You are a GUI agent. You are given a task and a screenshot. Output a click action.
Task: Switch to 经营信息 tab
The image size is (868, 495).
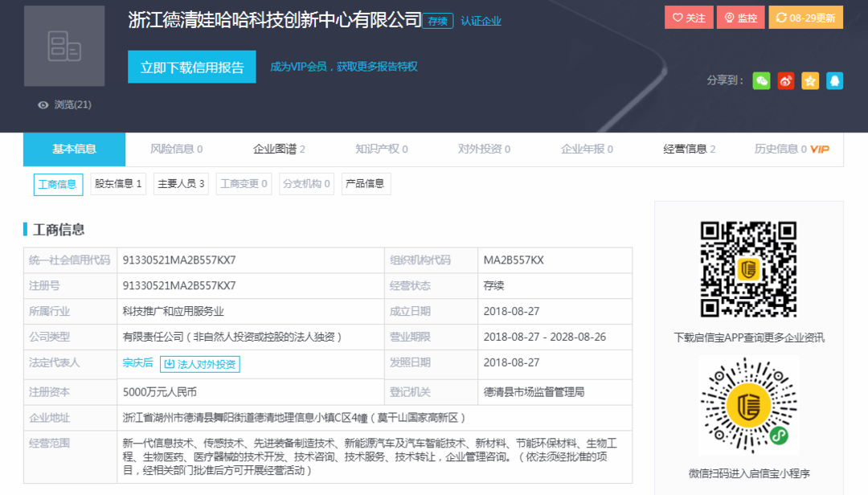(x=690, y=149)
